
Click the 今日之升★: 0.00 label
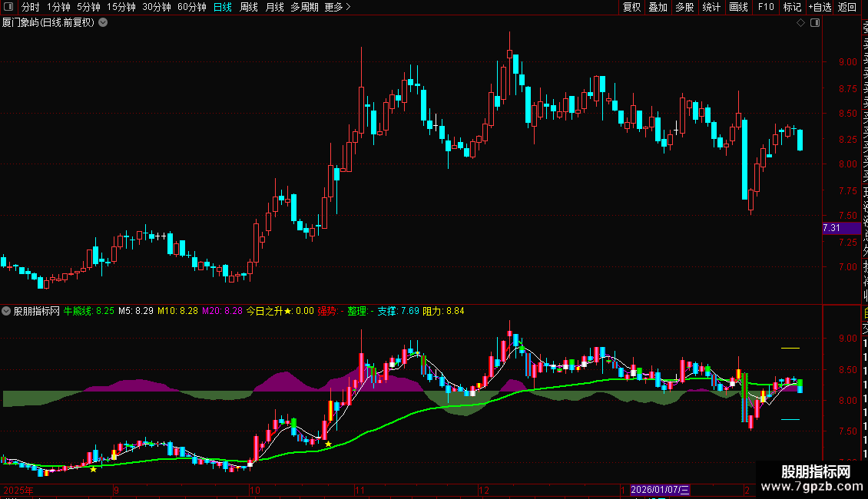280,311
